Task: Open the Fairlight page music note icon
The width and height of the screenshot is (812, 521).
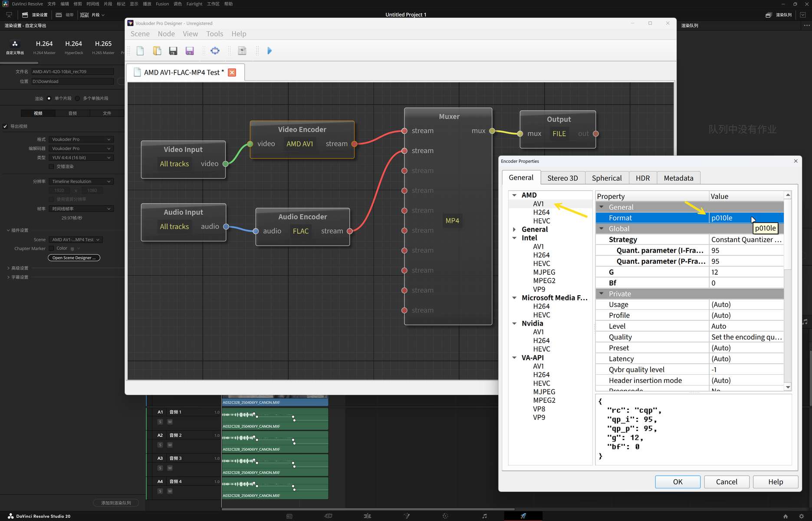Action: [x=484, y=516]
